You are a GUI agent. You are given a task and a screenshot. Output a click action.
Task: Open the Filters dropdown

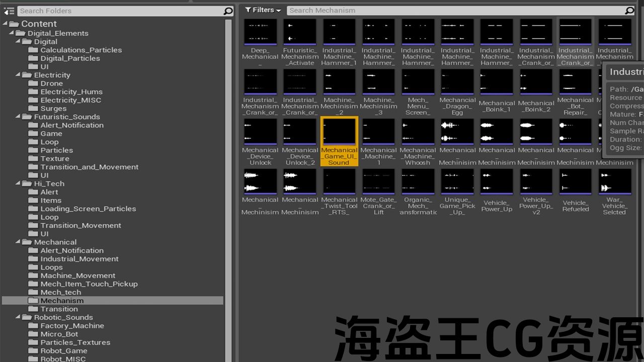[x=263, y=10]
